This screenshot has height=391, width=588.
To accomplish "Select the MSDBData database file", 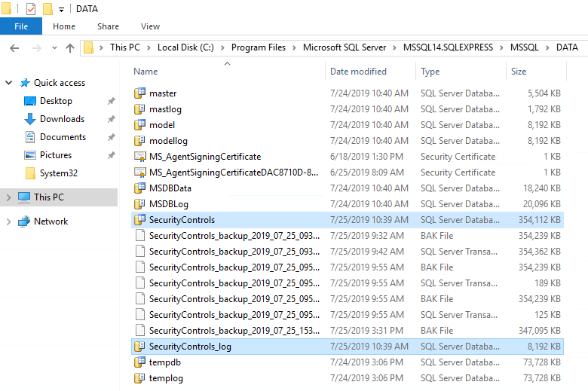I will [x=170, y=188].
